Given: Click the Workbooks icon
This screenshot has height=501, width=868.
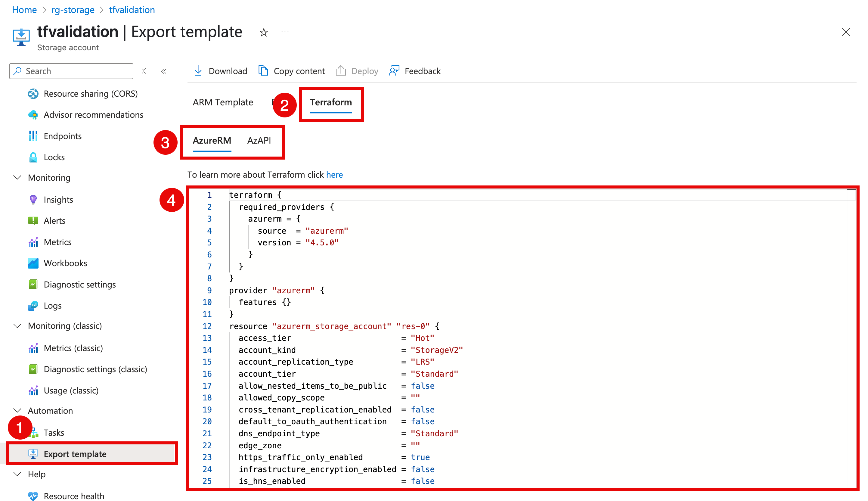Looking at the screenshot, I should click(x=33, y=263).
